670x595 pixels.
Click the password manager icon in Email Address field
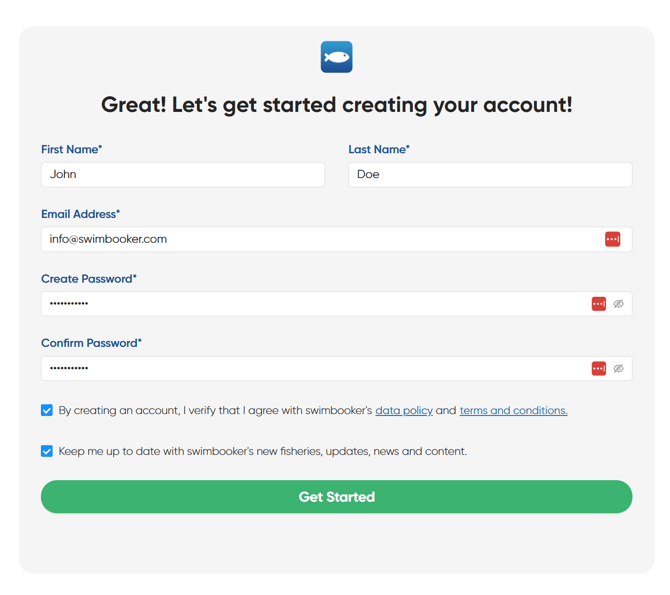(612, 239)
